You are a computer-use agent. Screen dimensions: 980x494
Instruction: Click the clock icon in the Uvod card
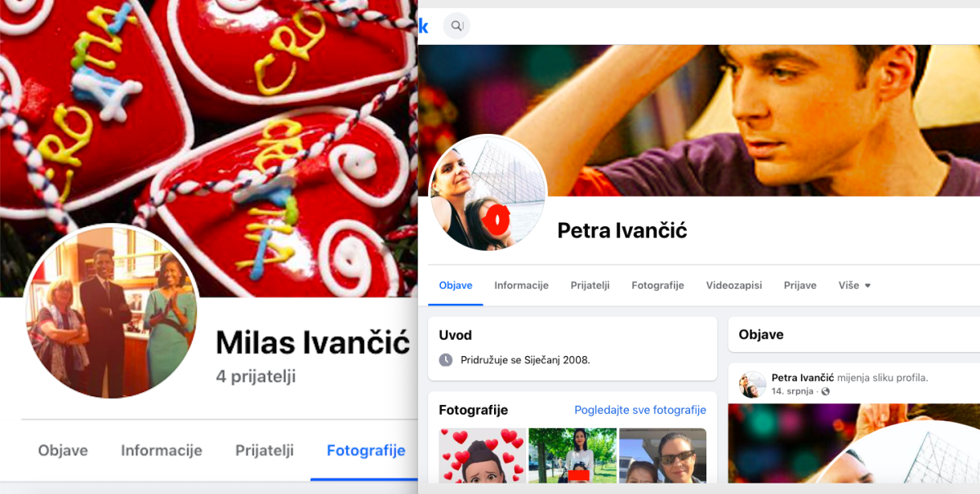click(445, 359)
